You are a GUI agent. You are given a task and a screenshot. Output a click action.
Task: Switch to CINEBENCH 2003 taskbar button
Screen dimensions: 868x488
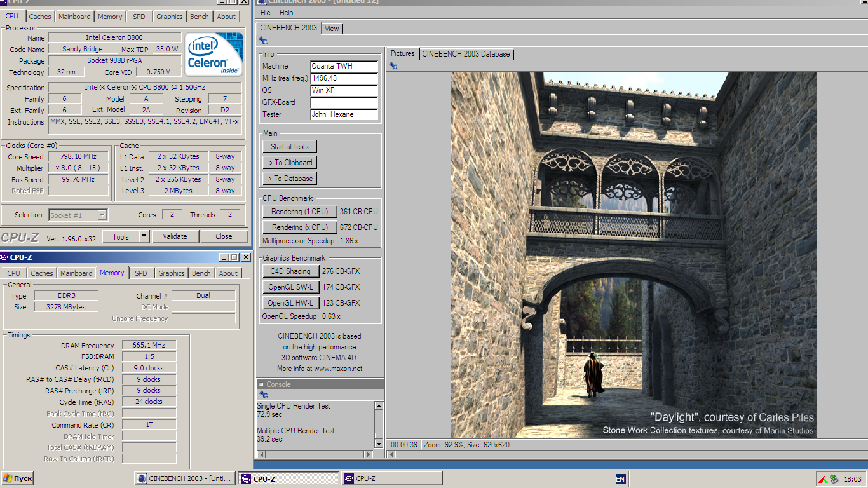185,478
